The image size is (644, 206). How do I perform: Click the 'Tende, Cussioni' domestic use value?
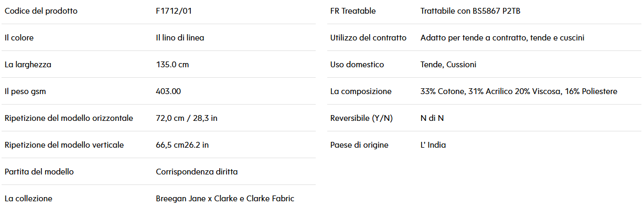pyautogui.click(x=448, y=65)
